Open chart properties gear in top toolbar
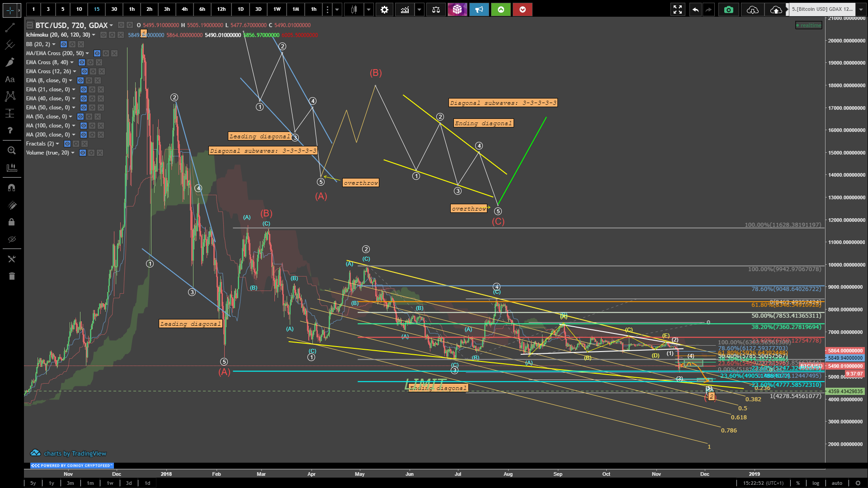This screenshot has height=488, width=868. click(x=384, y=9)
